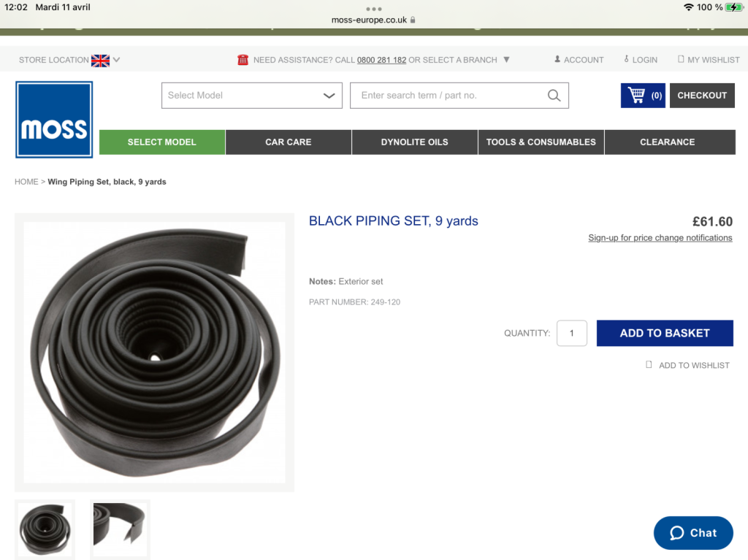Sign up for price change notifications

[660, 237]
